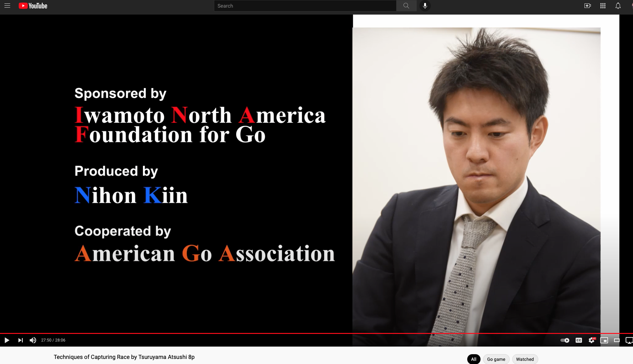Click the Search input field
Screen dimensions: 633x364
coord(305,6)
